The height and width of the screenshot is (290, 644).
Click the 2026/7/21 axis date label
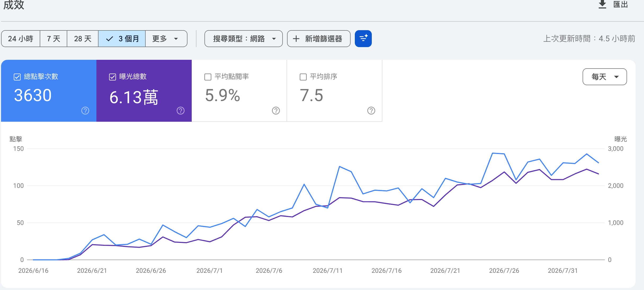point(445,271)
